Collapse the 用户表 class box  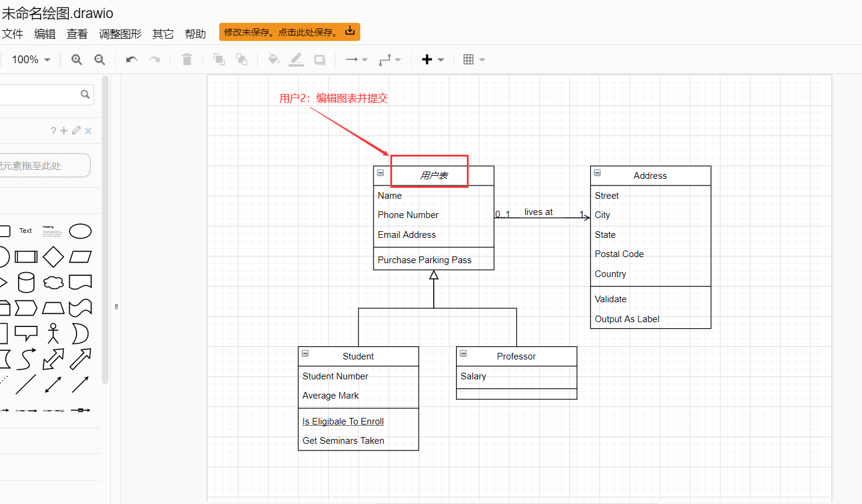[380, 173]
